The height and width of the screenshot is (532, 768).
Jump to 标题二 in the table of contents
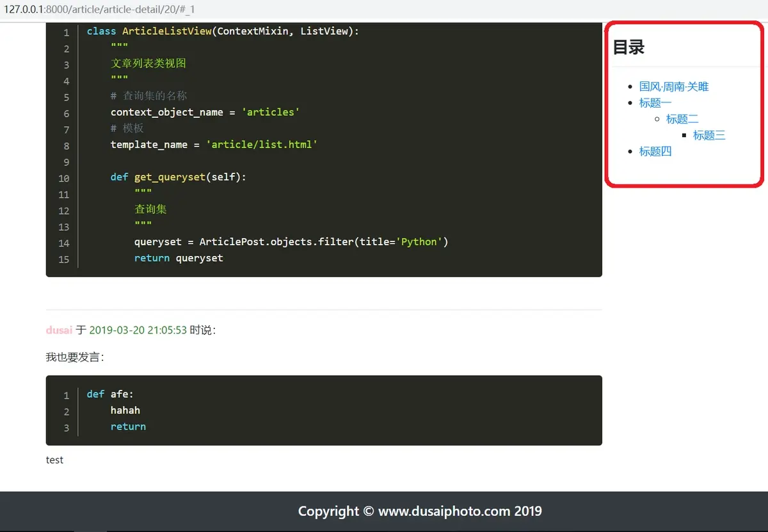click(x=682, y=119)
